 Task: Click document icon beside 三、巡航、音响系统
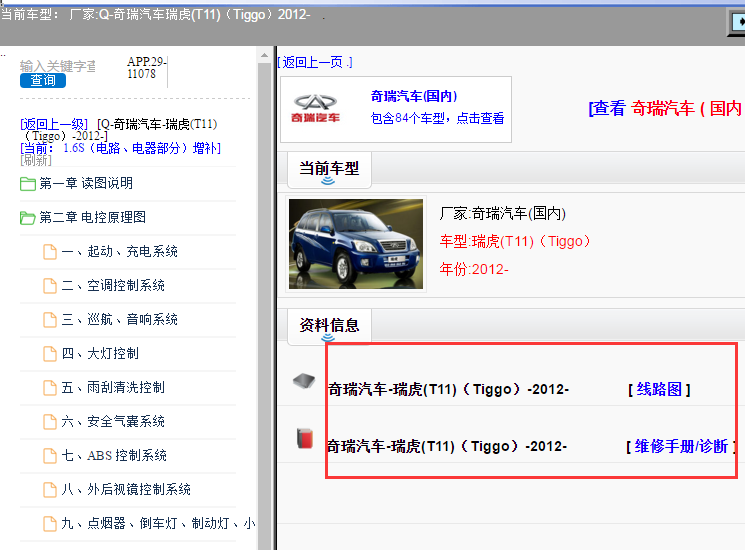click(x=50, y=320)
